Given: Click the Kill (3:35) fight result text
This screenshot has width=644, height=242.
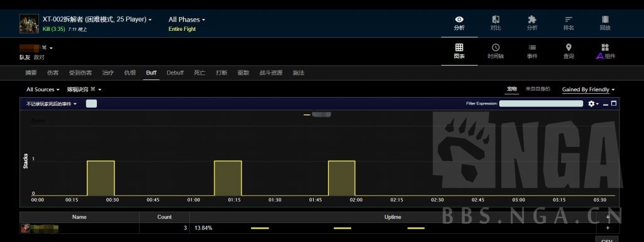Looking at the screenshot, I should click(x=54, y=29).
